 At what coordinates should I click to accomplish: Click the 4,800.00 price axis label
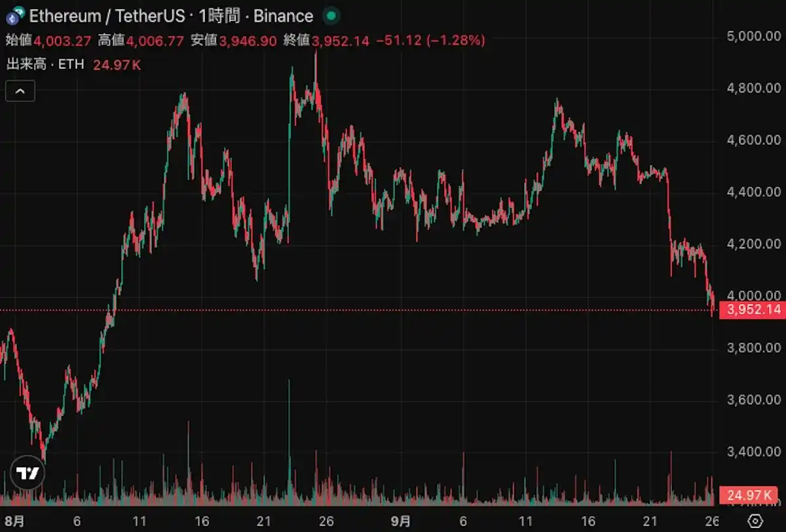[754, 88]
